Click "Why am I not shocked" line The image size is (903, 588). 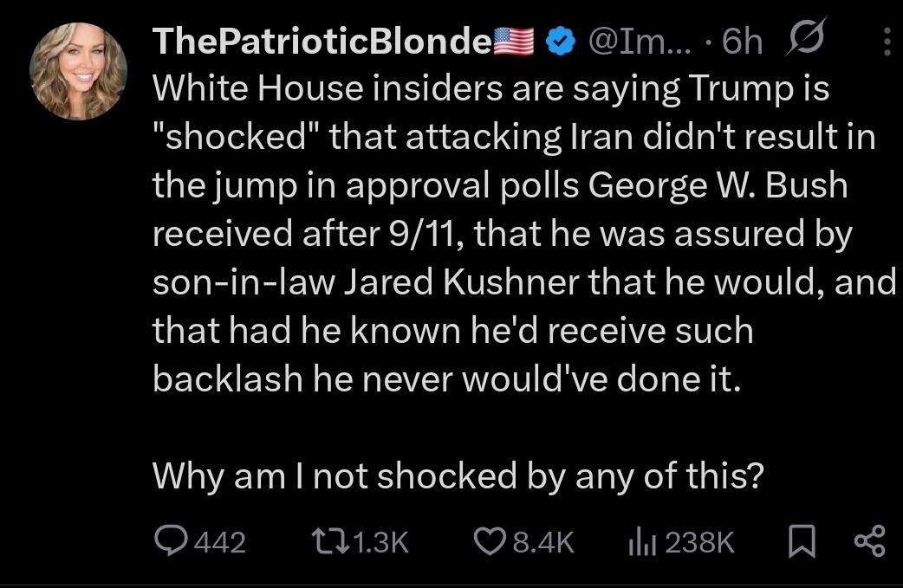[x=459, y=475]
